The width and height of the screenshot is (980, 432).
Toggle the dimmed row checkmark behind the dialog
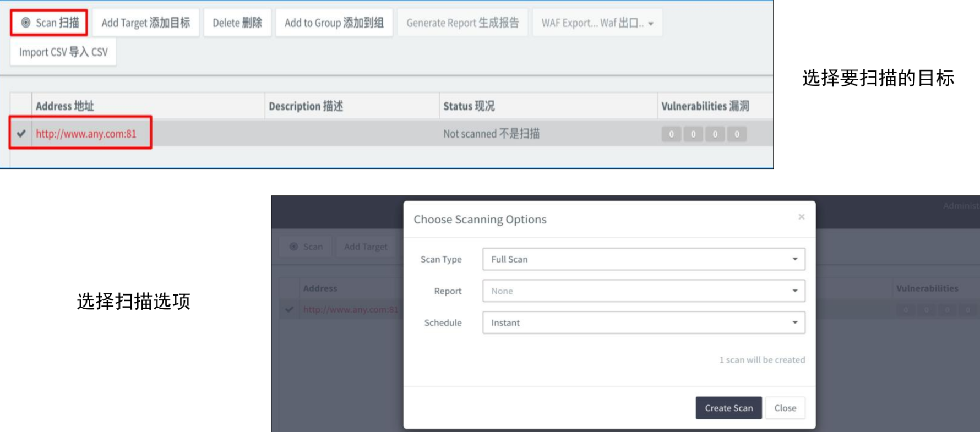289,309
